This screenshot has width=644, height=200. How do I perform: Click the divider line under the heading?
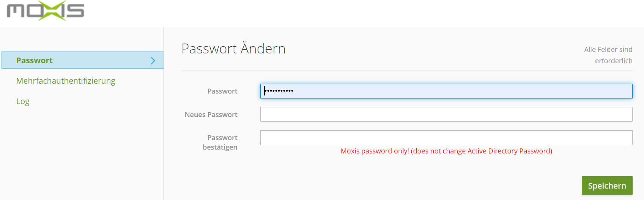(407, 70)
